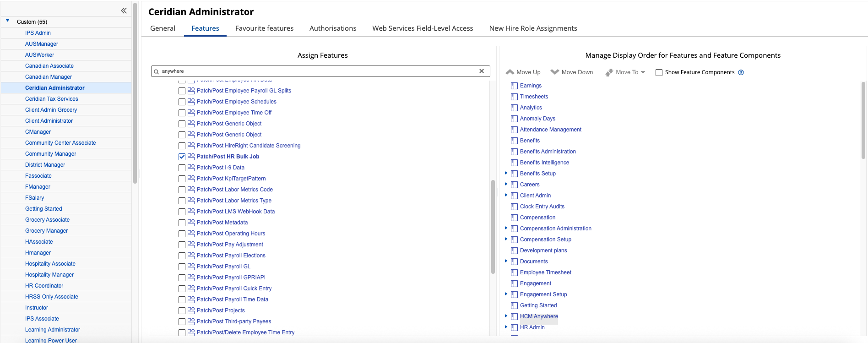Select the District Manager role
Viewport: 868px width, 343px height.
tap(45, 165)
